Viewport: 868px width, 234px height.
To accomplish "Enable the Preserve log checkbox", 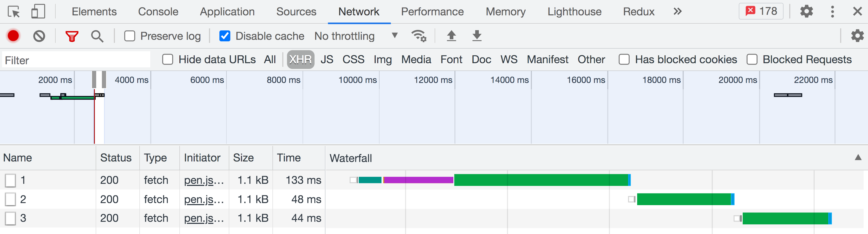I will point(130,36).
